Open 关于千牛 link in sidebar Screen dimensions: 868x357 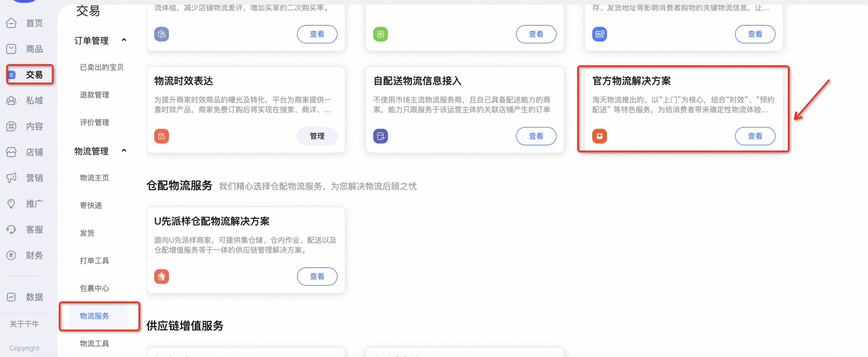click(24, 324)
